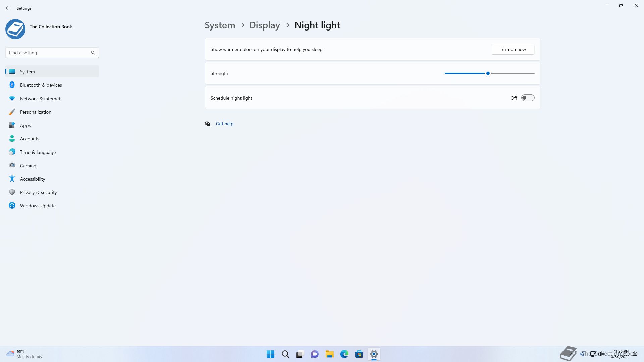Open taskbar Search
644x362 pixels.
point(285,354)
